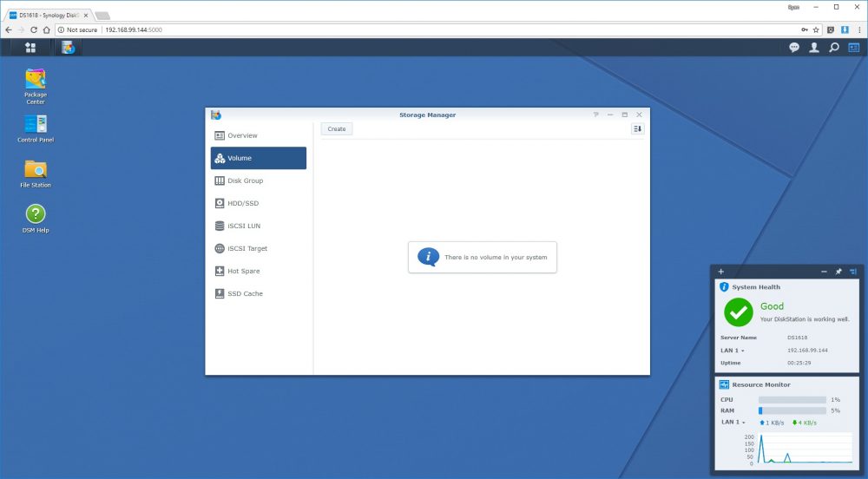The image size is (868, 479).
Task: Click the IP address 192.168.99.144 in widget
Action: [807, 350]
